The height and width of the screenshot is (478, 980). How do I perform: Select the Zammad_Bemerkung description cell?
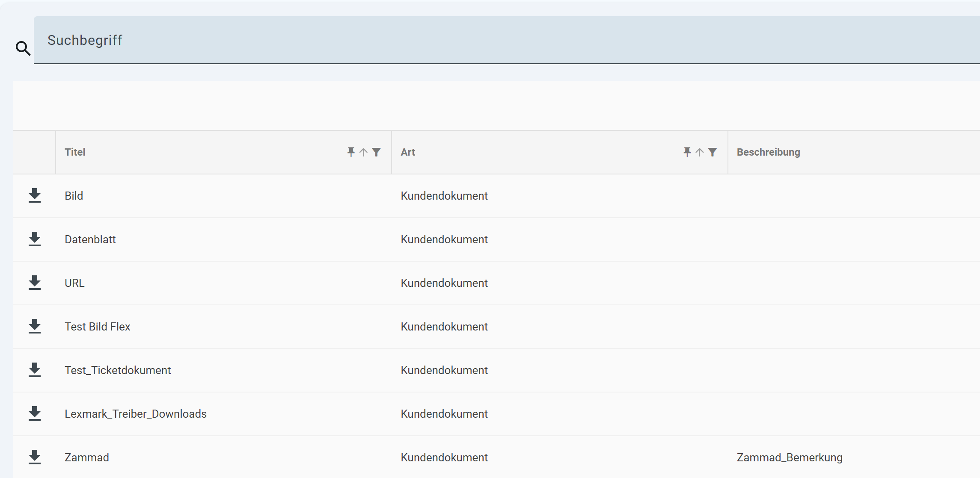pyautogui.click(x=789, y=457)
